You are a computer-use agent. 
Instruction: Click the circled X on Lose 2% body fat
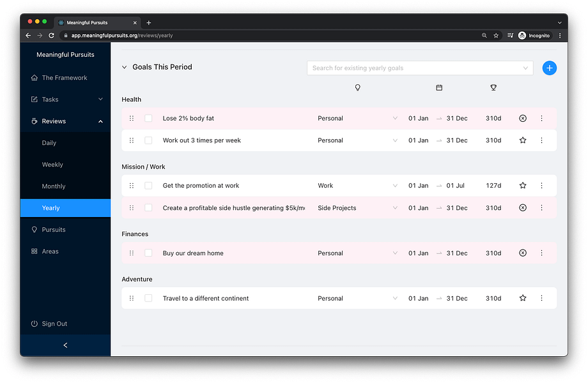[x=522, y=118]
